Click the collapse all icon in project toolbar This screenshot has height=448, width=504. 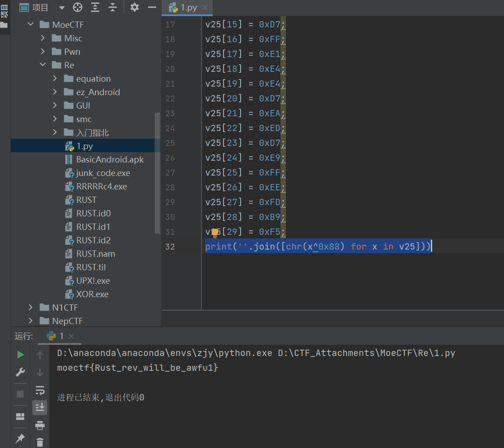coord(112,7)
